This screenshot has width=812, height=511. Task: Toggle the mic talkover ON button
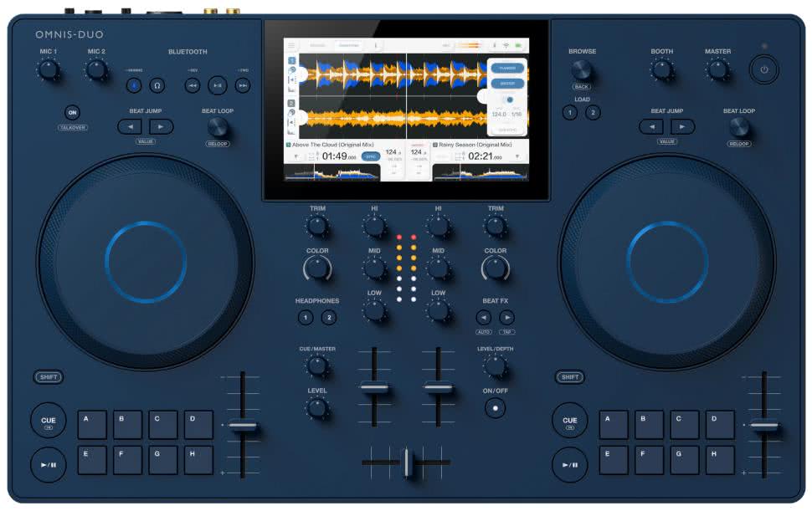[72, 113]
